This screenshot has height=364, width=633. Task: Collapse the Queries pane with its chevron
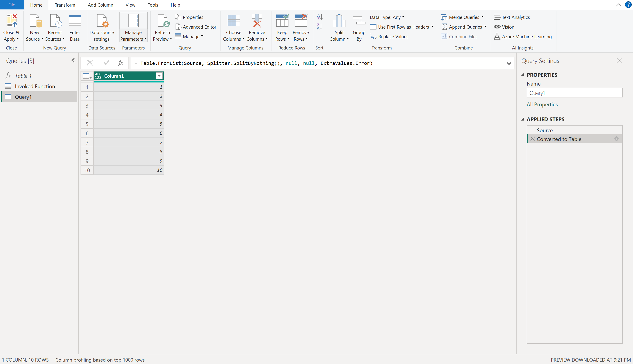[73, 60]
